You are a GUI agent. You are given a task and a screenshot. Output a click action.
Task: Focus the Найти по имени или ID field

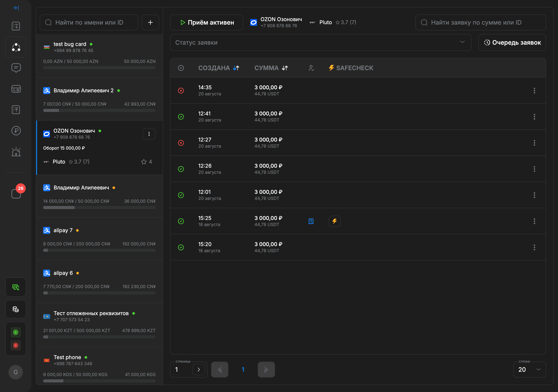[89, 22]
